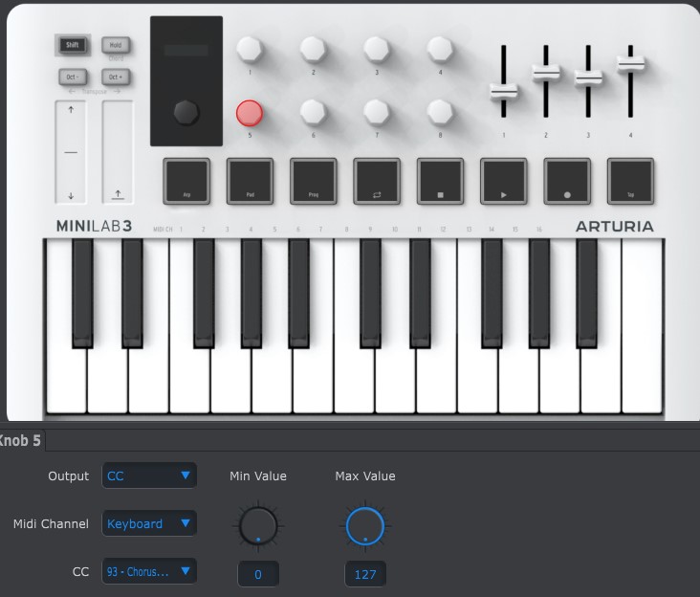Open the Midi Channel dropdown showing Keyboard
This screenshot has width=700, height=597.
149,523
